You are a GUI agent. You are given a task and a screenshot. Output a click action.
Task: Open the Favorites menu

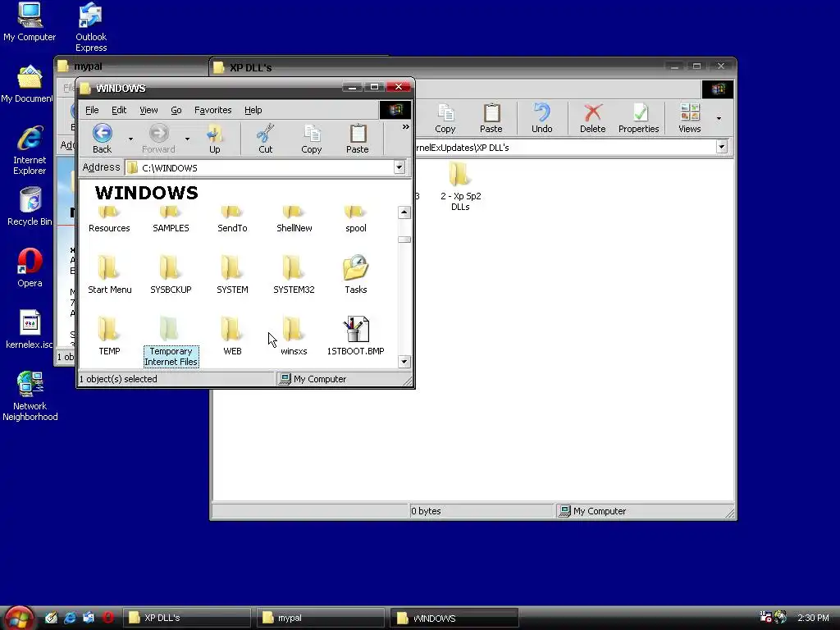pyautogui.click(x=212, y=110)
